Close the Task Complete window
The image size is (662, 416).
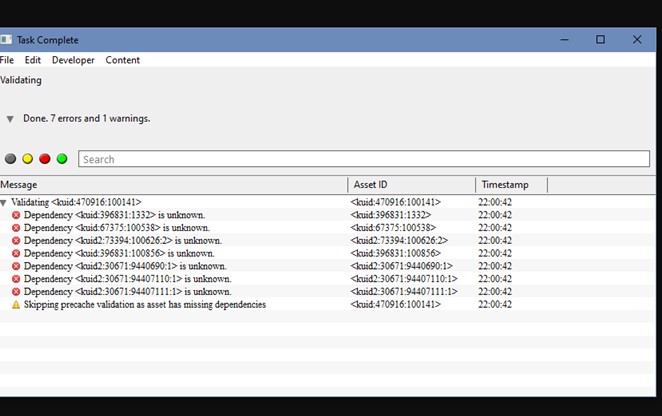click(637, 40)
